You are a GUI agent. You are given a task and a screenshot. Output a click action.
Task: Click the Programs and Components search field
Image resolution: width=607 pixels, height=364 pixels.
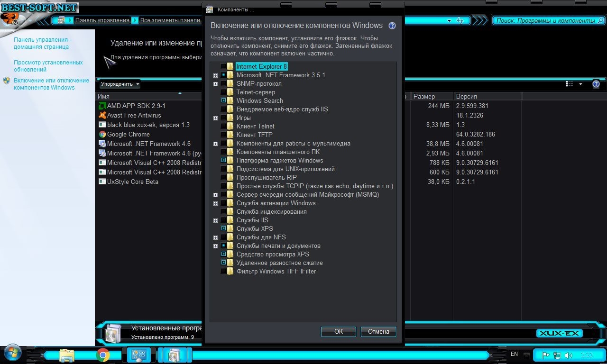(x=549, y=21)
